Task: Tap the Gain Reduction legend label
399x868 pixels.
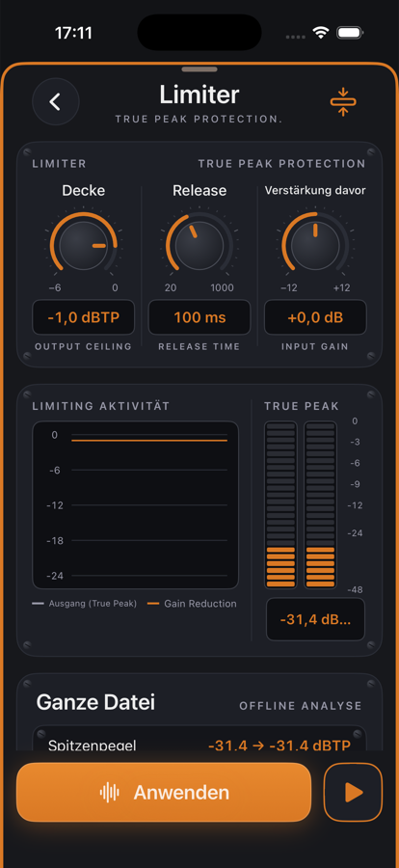Action: 199,604
